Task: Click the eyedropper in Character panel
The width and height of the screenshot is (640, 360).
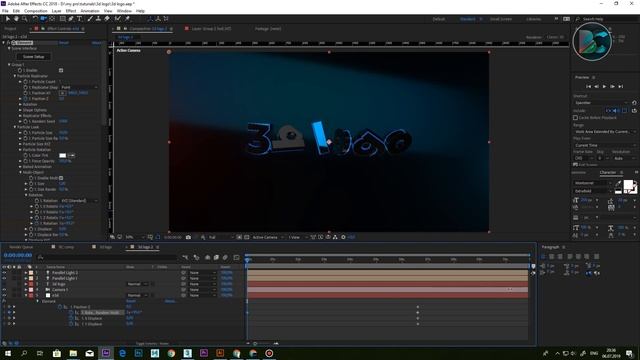Action: 619,183
